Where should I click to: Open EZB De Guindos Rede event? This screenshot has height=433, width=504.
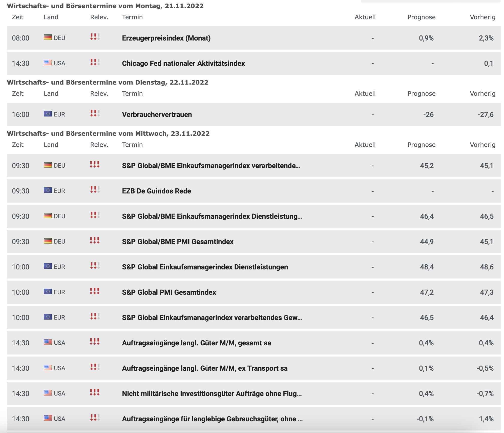click(156, 191)
